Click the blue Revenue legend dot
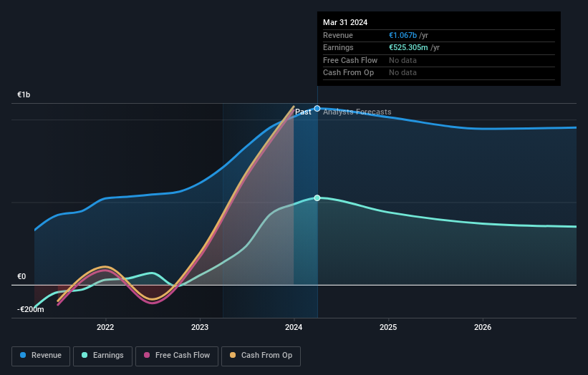Image resolution: width=588 pixels, height=375 pixels. tap(23, 355)
